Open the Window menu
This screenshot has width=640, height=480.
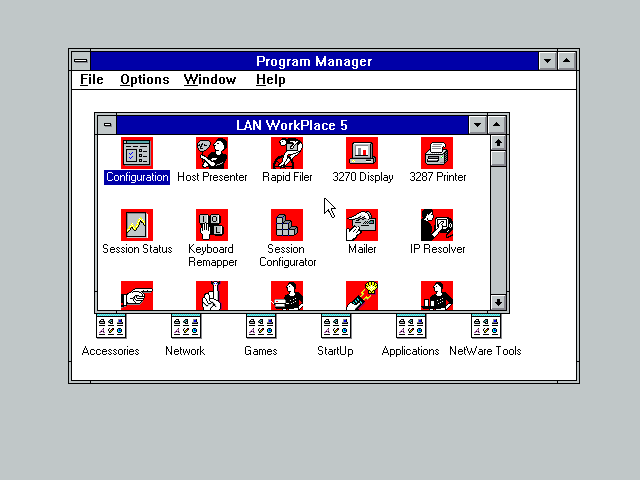pos(210,80)
